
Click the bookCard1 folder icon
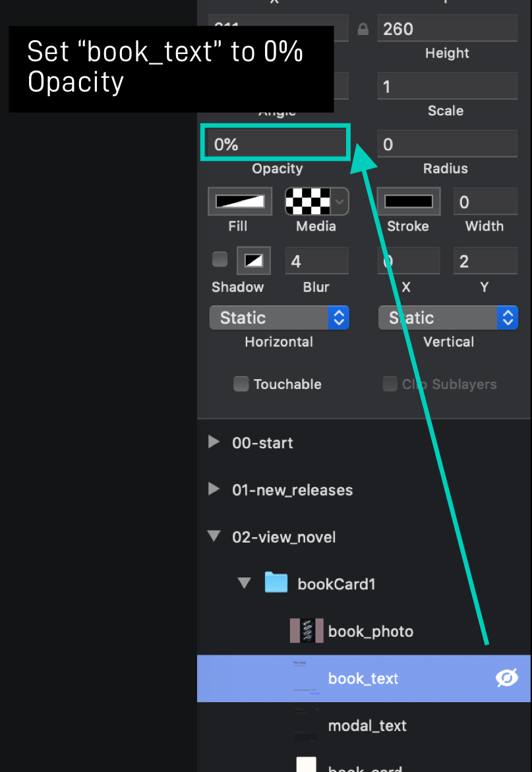coord(277,583)
